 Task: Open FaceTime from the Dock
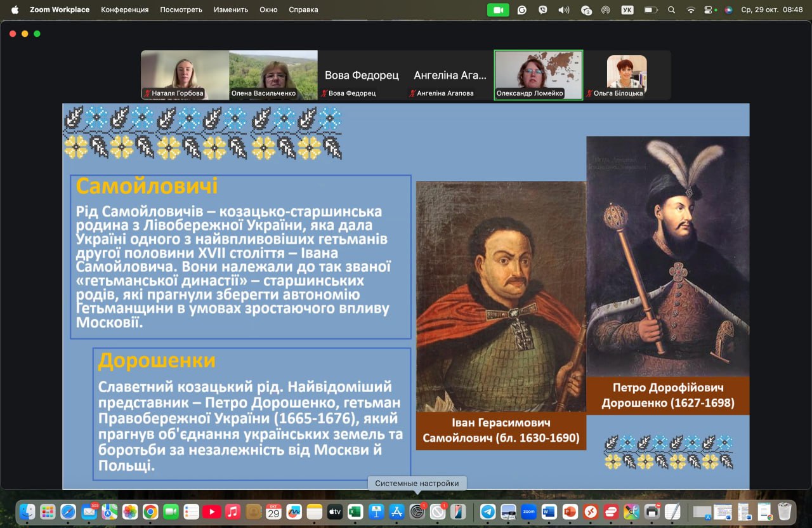[171, 511]
